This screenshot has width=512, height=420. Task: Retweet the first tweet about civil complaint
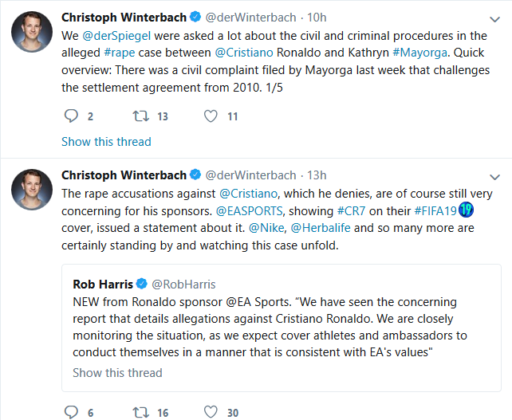coord(140,116)
